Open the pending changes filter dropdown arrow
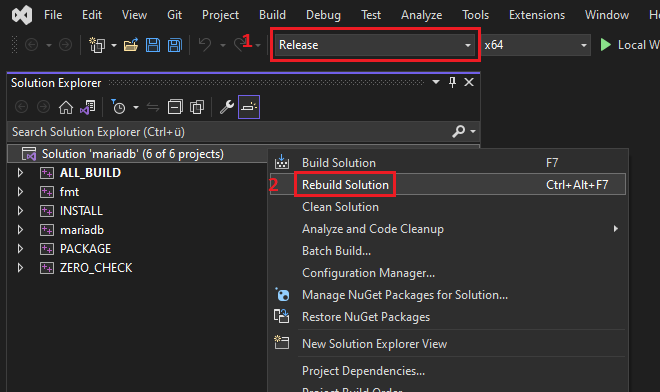The height and width of the screenshot is (392, 660). coord(136,107)
